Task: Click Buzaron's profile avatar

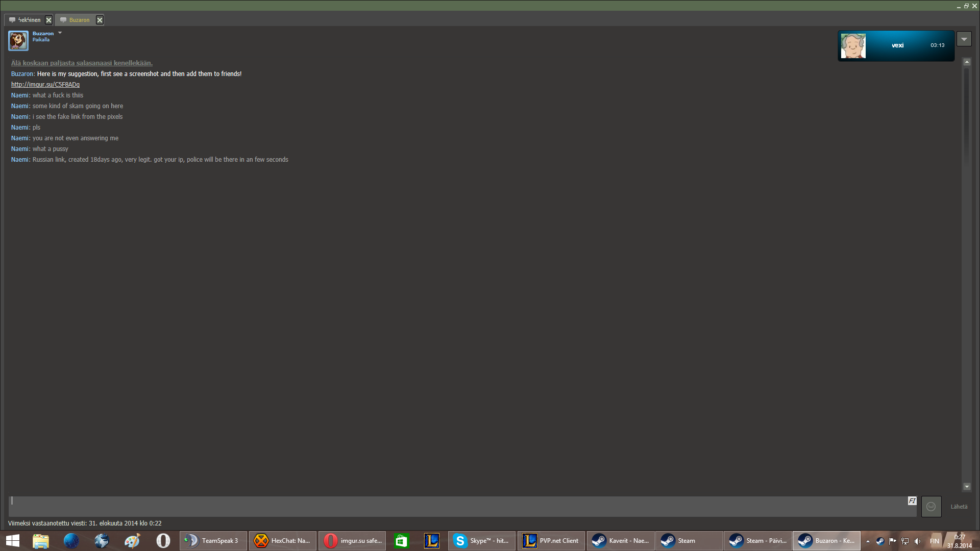Action: pyautogui.click(x=18, y=40)
